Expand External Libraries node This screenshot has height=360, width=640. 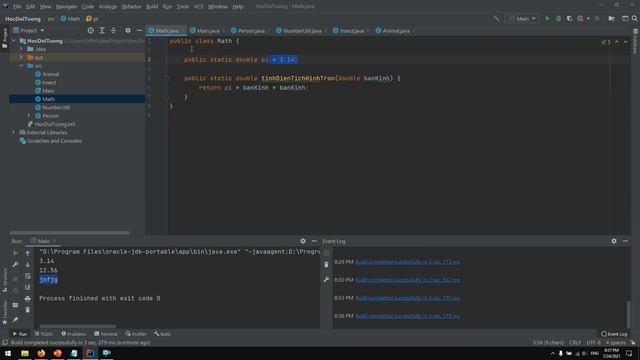[14, 132]
